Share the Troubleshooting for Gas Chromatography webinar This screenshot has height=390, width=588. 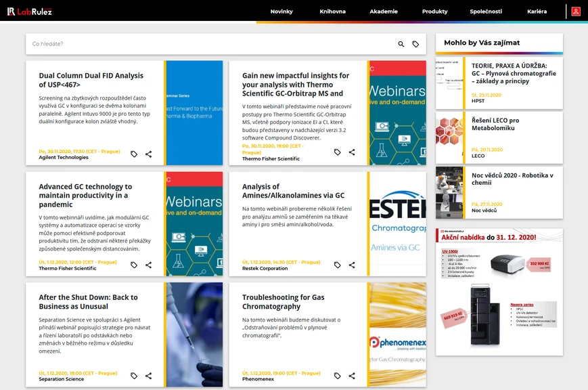[x=351, y=376]
